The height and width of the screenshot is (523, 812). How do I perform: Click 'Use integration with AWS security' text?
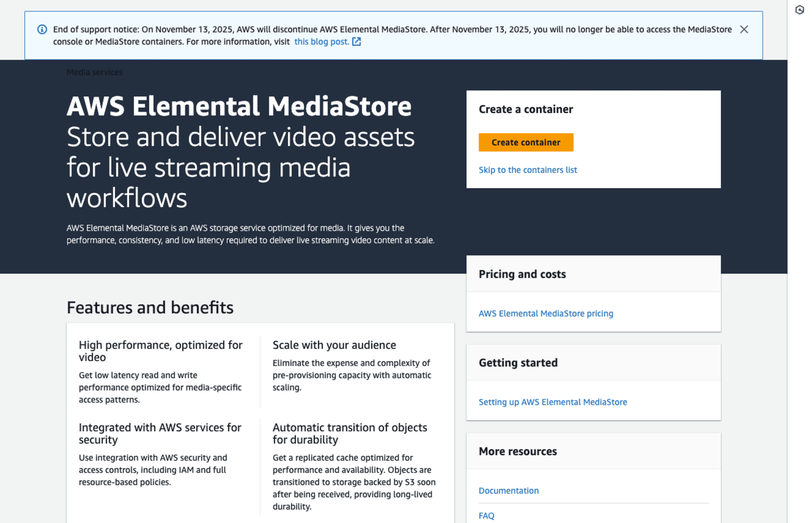click(153, 469)
